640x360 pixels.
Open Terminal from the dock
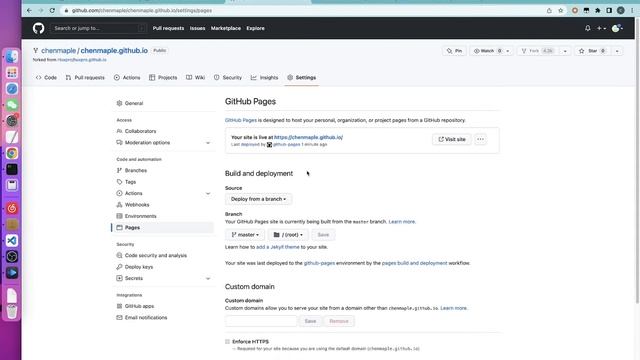tap(12, 169)
